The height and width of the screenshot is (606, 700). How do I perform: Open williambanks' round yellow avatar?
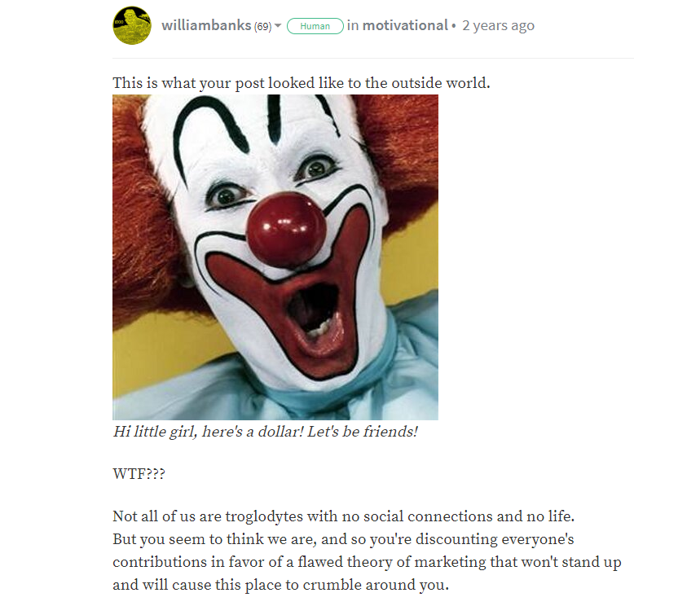point(132,25)
